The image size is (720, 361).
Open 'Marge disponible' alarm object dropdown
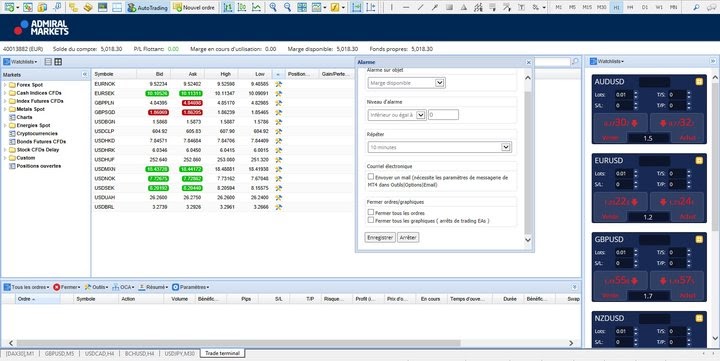(406, 83)
